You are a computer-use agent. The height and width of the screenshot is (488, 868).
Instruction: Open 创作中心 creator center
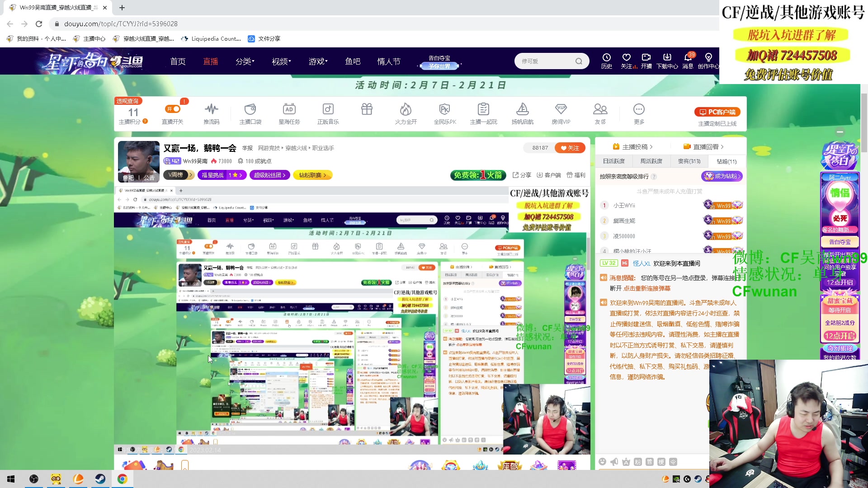pyautogui.click(x=708, y=61)
